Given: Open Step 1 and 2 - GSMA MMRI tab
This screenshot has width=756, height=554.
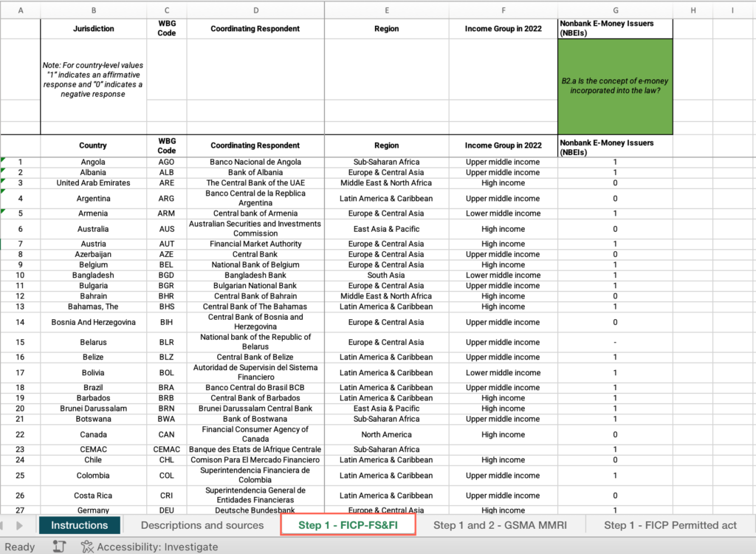Looking at the screenshot, I should point(500,525).
